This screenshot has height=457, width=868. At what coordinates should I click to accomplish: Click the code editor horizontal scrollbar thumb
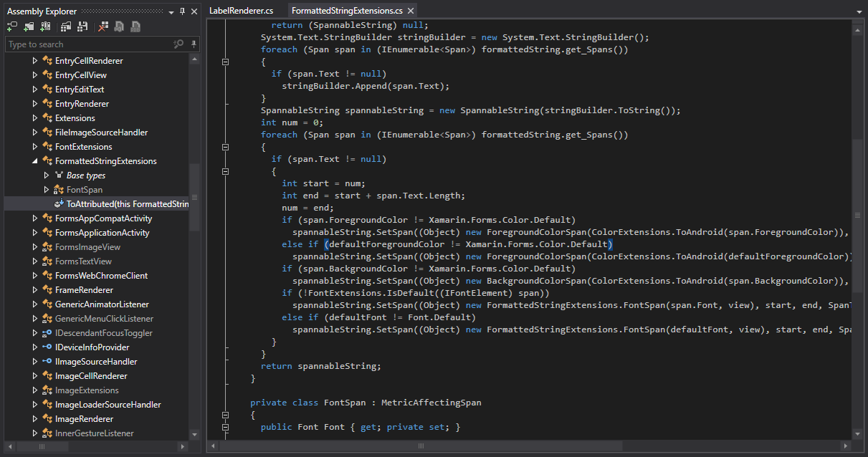pos(419,446)
